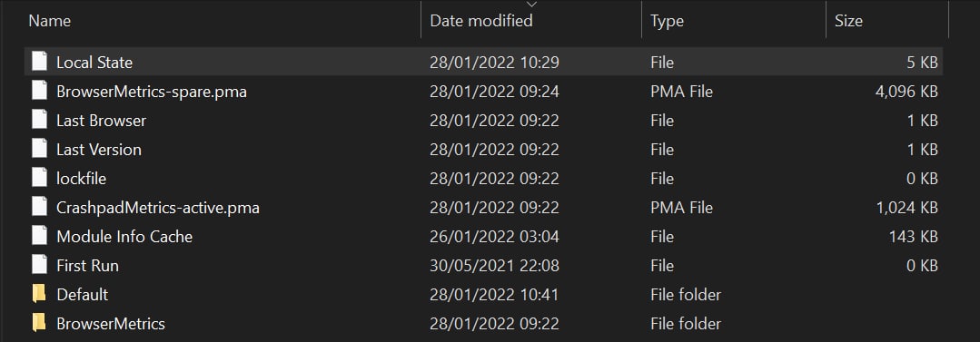The image size is (980, 342).
Task: Select the CrashpadMetrics-active.pma file icon
Action: point(39,207)
